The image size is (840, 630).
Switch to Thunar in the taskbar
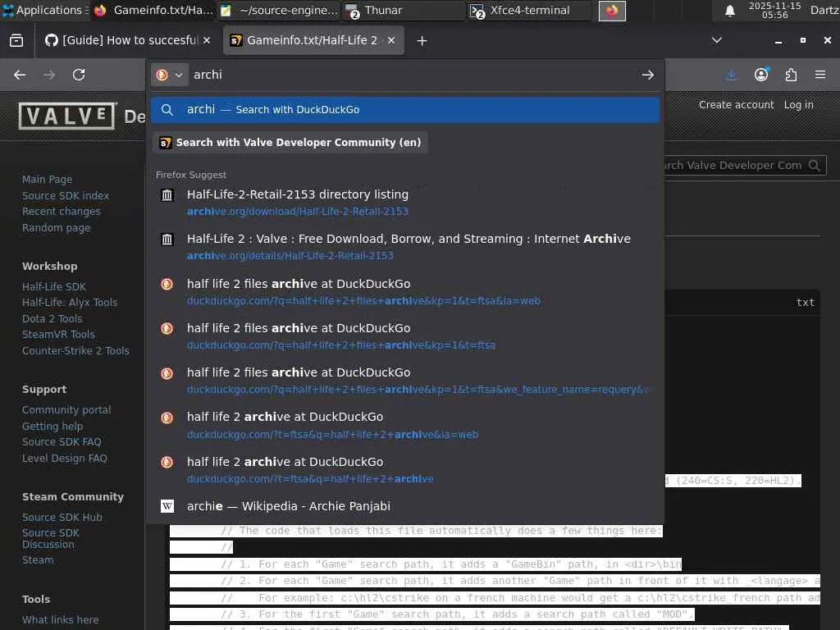click(404, 10)
